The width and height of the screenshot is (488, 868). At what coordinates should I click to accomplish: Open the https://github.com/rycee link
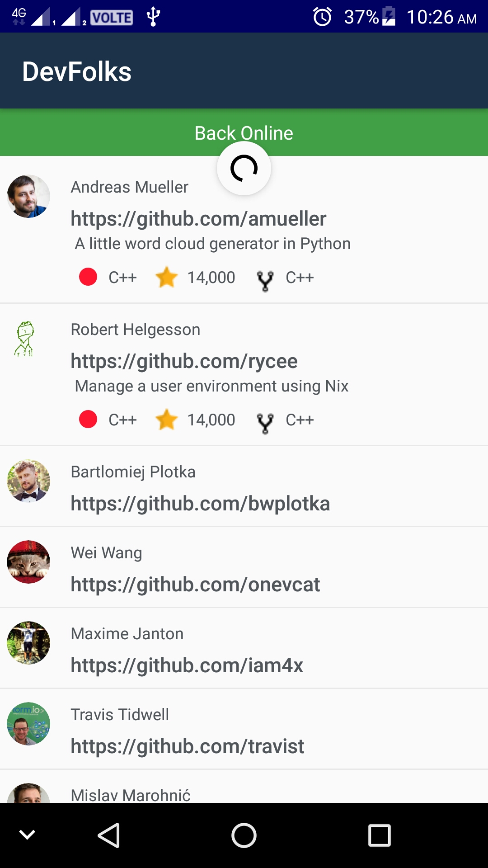pyautogui.click(x=184, y=361)
